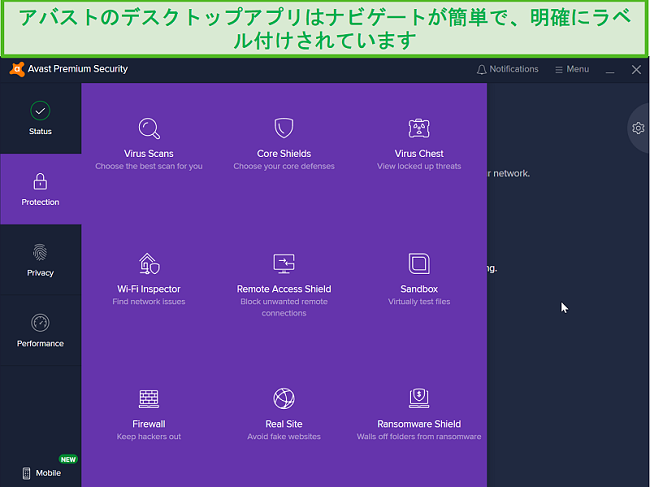Select the Protection sidebar label
The image size is (650, 487).
coord(40,202)
